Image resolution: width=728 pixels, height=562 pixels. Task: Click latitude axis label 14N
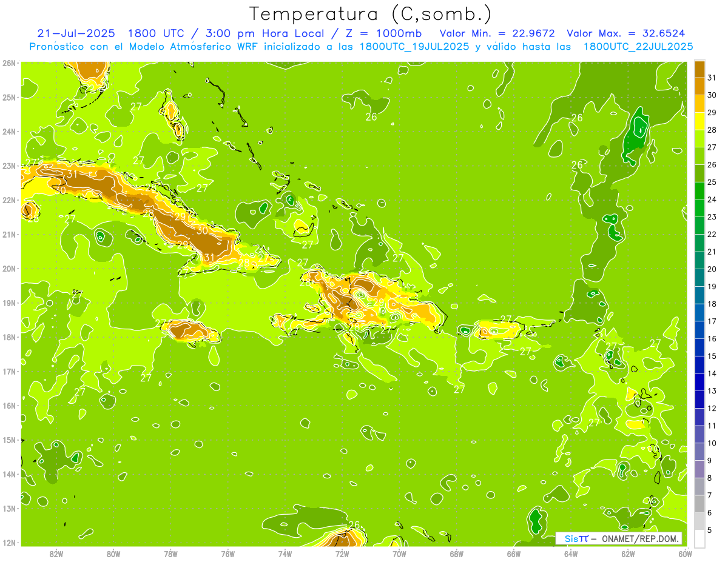coord(9,473)
